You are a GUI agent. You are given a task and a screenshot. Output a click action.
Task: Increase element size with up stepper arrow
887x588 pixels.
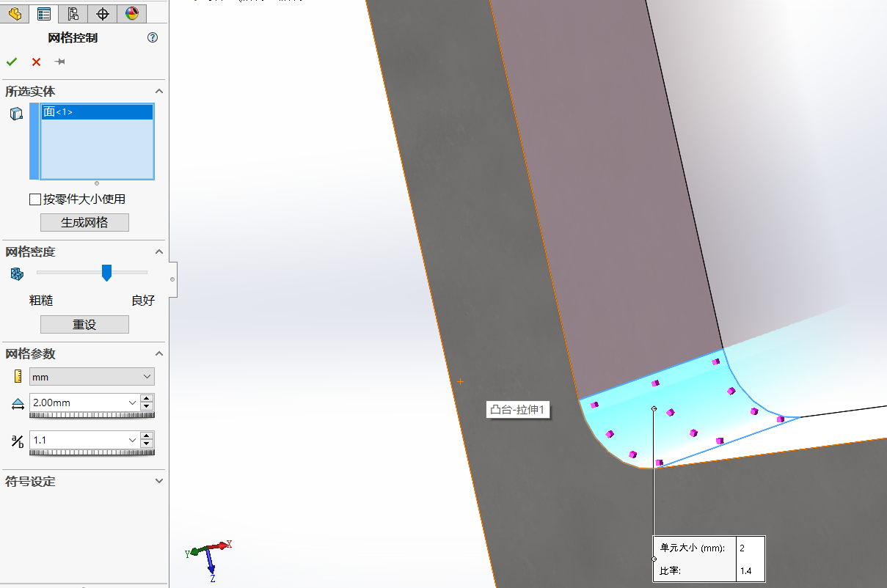click(x=147, y=399)
